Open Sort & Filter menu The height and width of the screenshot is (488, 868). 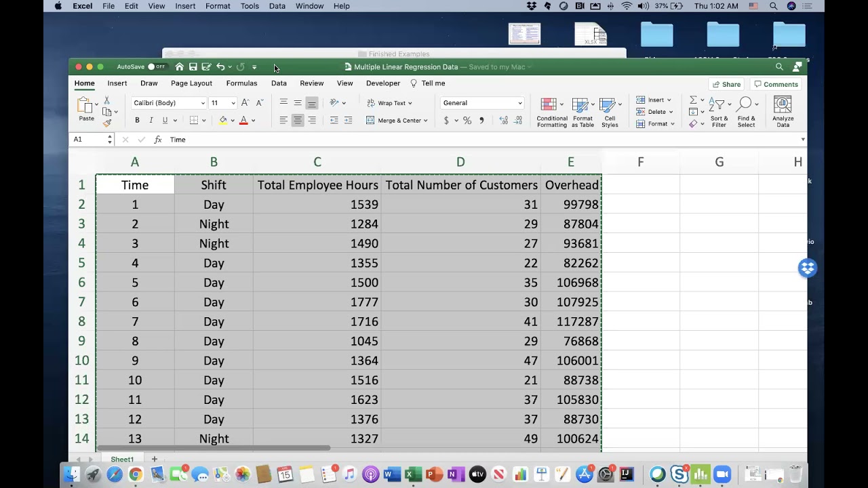pos(719,113)
